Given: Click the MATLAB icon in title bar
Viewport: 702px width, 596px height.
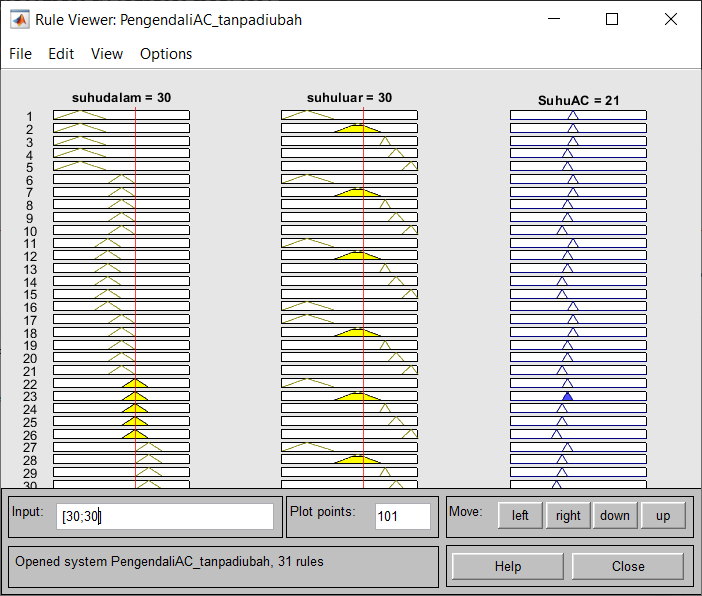Looking at the screenshot, I should (20, 20).
